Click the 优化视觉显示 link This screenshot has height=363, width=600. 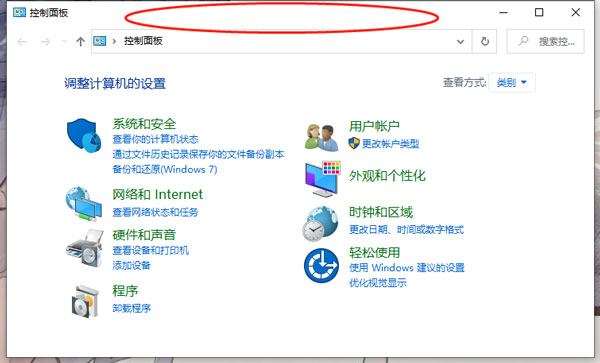pyautogui.click(x=378, y=283)
